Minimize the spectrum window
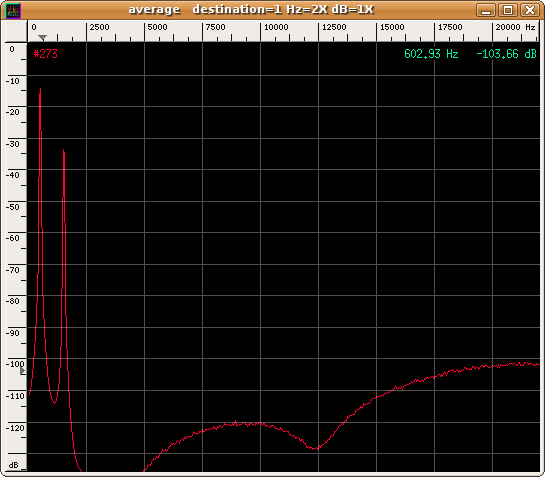Image resolution: width=545 pixels, height=477 pixels. pyautogui.click(x=486, y=10)
